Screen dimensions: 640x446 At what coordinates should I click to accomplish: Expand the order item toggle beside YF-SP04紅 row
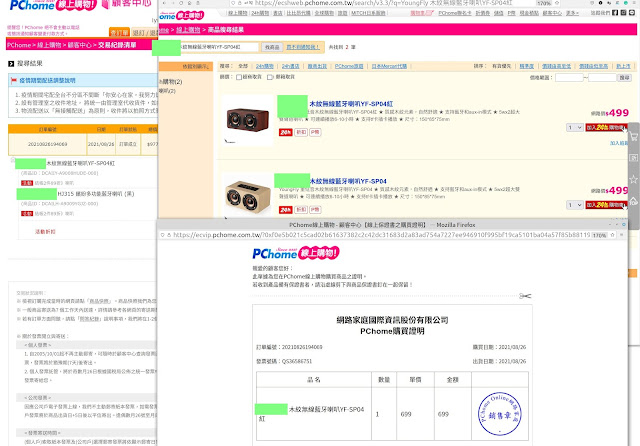[x=13, y=160]
